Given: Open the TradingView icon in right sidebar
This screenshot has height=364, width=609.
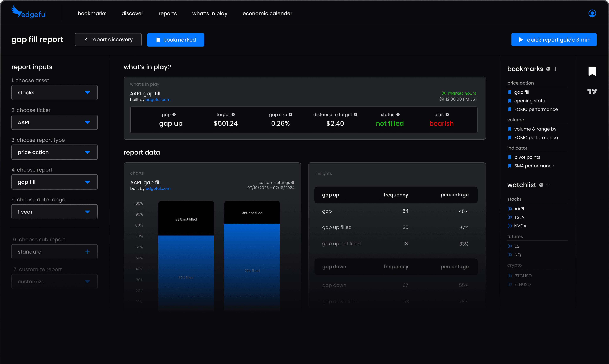Looking at the screenshot, I should pos(592,92).
